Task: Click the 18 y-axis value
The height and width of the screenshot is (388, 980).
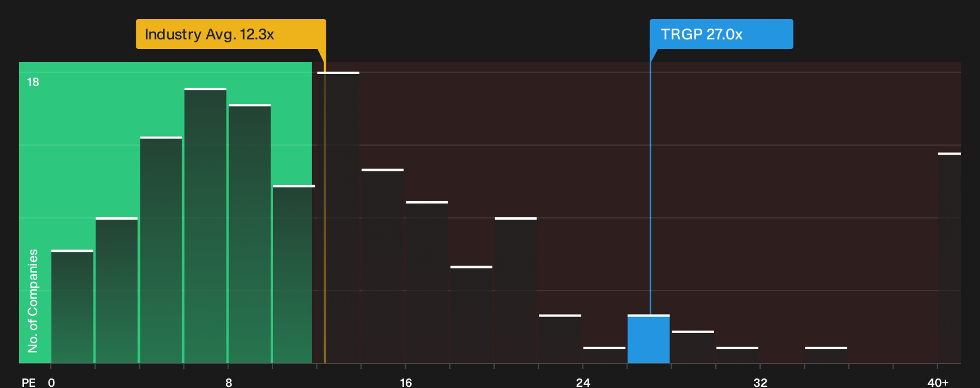Action: click(x=33, y=82)
